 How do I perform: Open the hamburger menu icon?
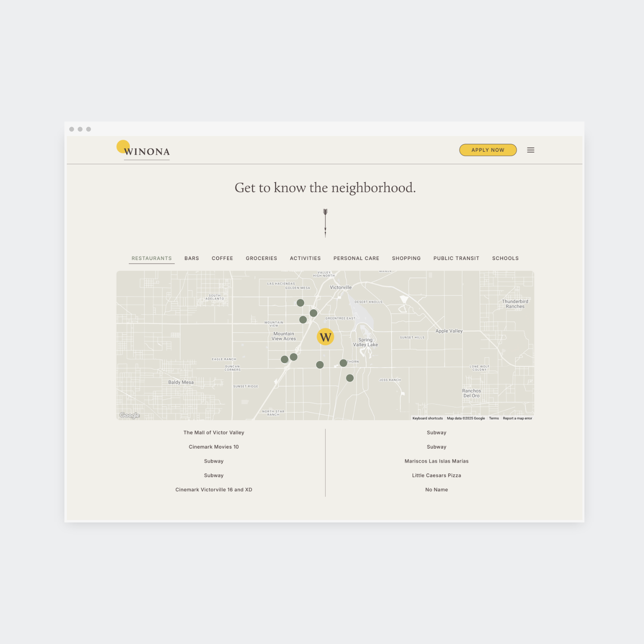point(530,150)
